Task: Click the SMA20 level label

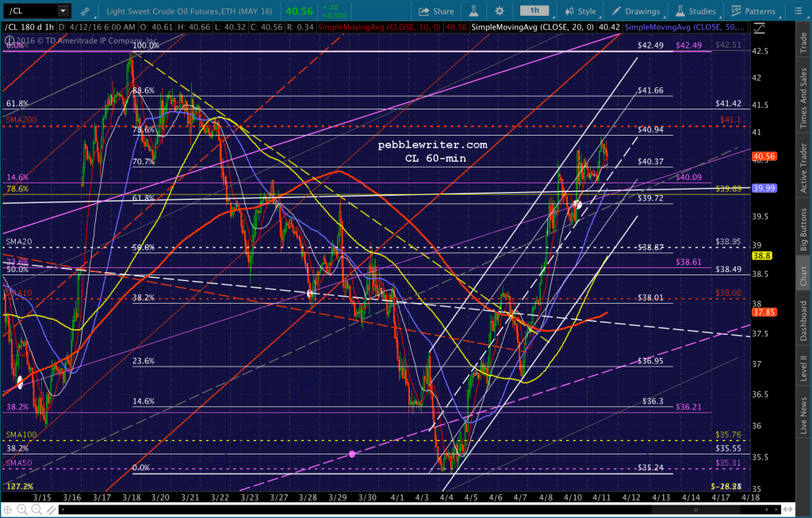Action: point(19,241)
